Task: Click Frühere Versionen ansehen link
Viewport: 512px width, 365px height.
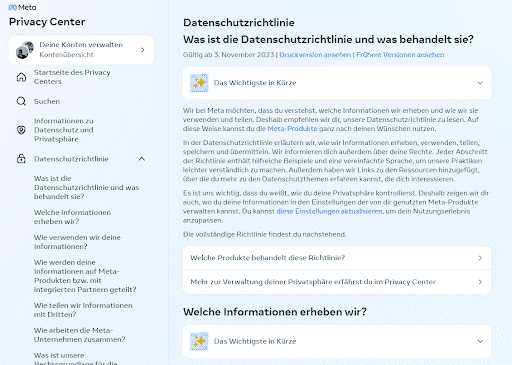Action: tap(400, 55)
